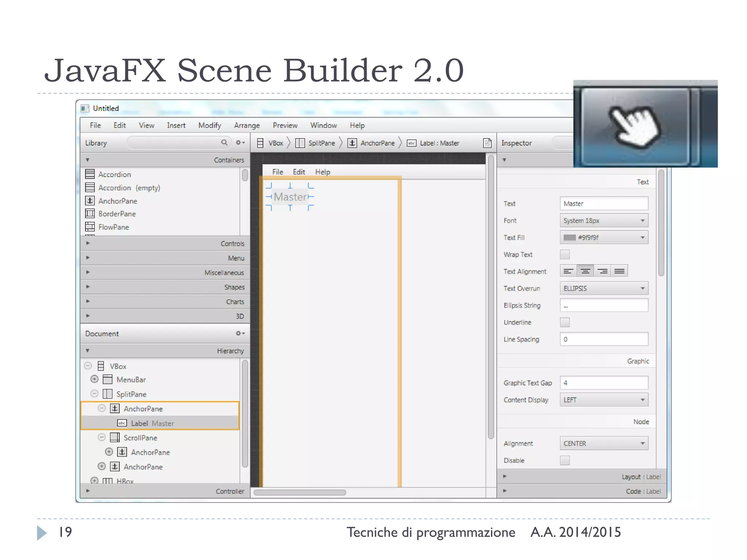
Task: Collapse the ScrollPane node in Hierarchy
Action: (102, 437)
